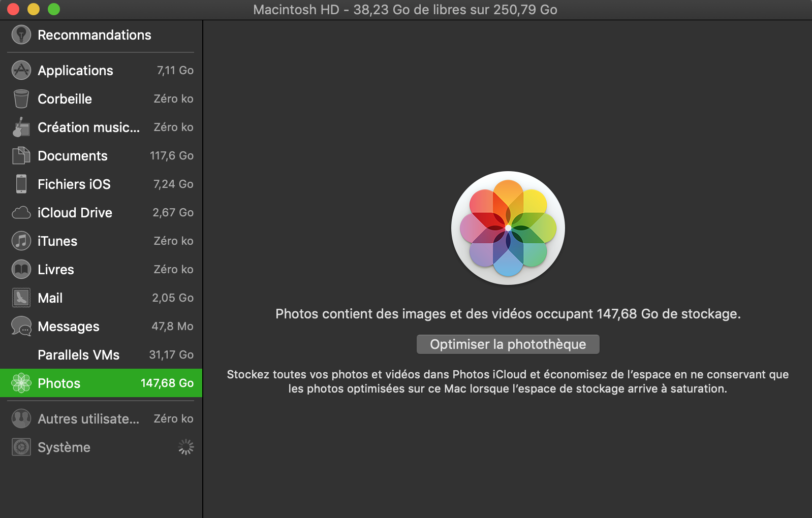The height and width of the screenshot is (518, 812).
Task: Click the Création music... label
Action: [89, 127]
